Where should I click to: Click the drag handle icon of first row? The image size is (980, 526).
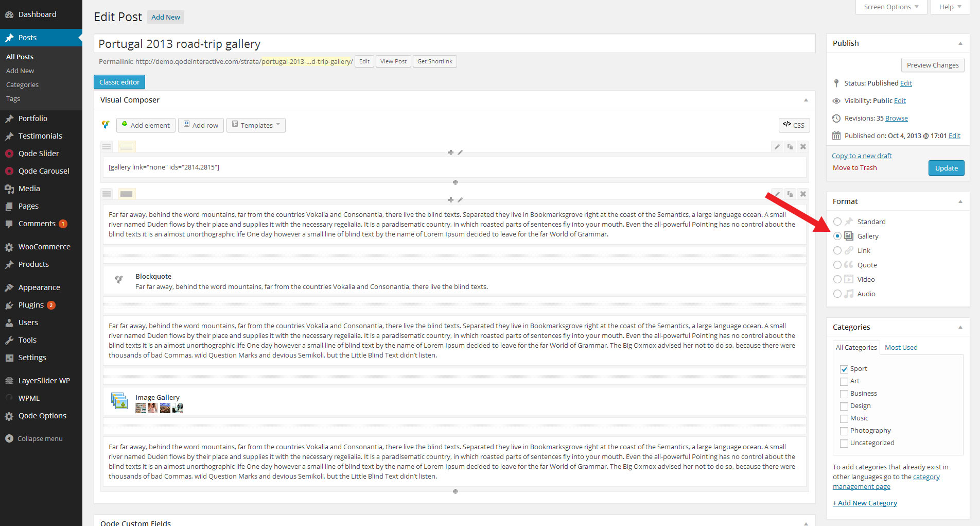107,147
